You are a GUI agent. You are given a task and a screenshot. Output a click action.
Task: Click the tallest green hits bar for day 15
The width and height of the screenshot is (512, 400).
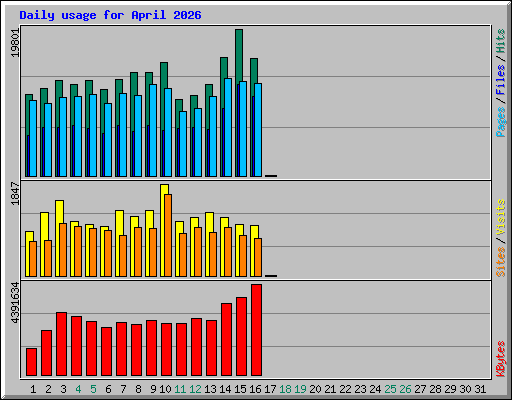(x=239, y=55)
